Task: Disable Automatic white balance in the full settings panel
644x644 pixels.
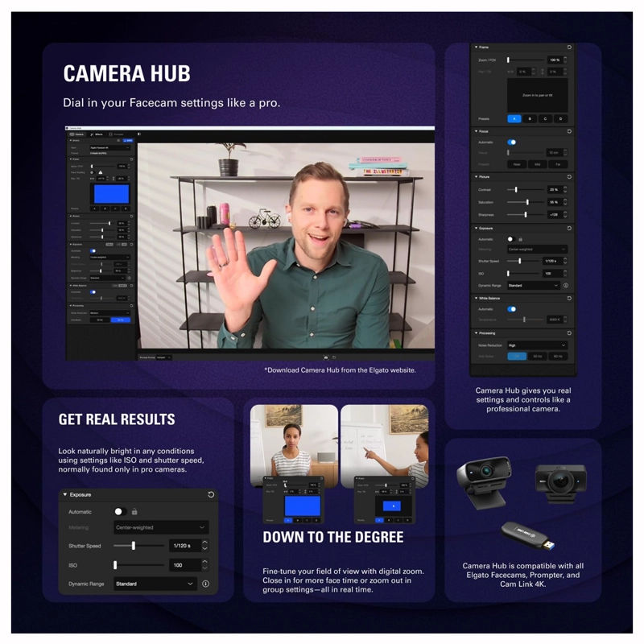Action: pos(512,309)
